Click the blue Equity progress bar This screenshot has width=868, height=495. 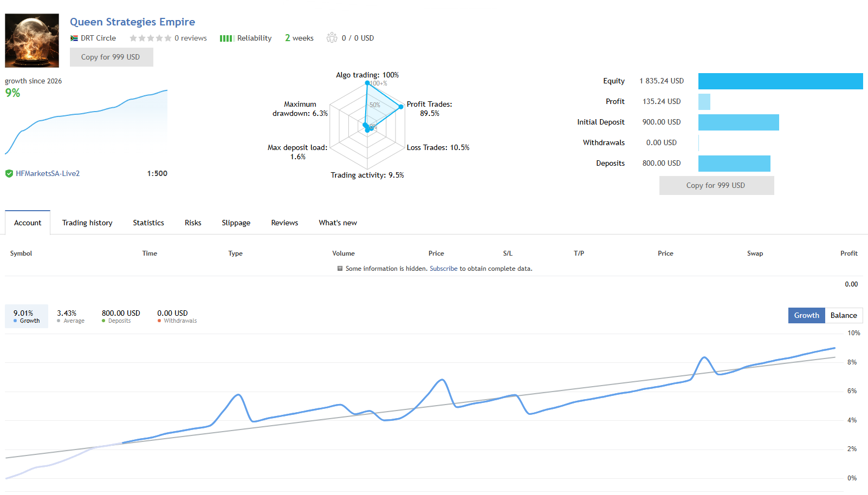point(781,81)
